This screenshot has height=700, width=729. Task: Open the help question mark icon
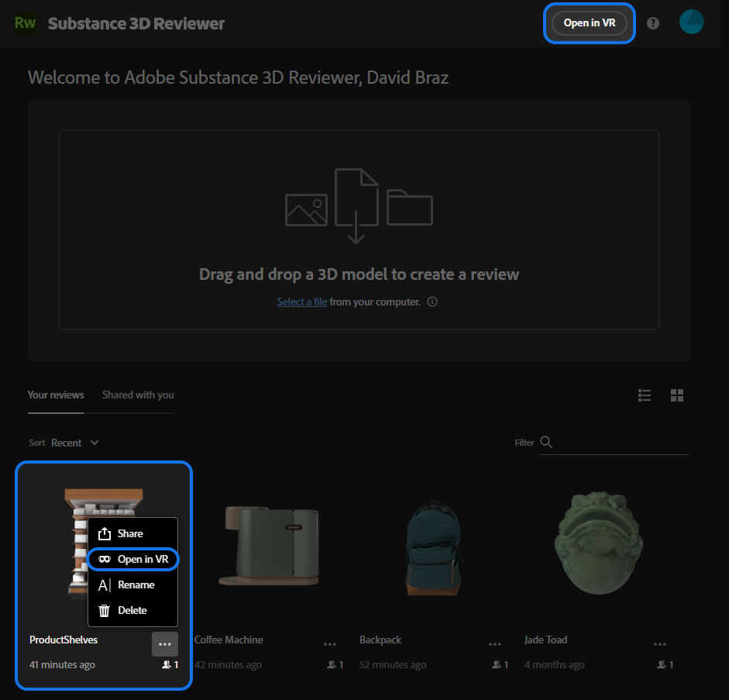(x=653, y=23)
